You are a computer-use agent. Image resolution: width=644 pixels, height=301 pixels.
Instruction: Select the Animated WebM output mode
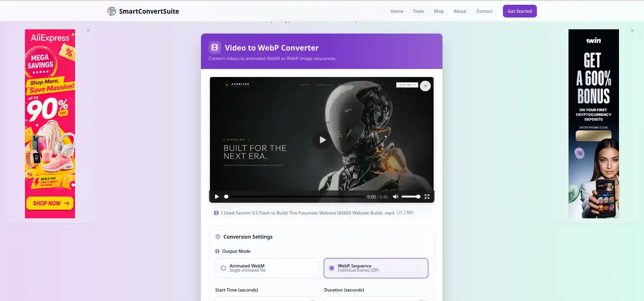tap(268, 268)
